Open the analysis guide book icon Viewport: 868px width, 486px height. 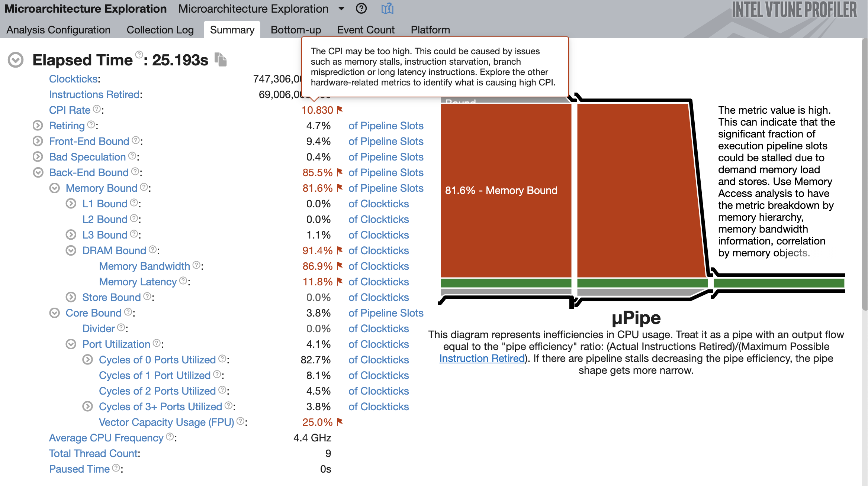[387, 9]
